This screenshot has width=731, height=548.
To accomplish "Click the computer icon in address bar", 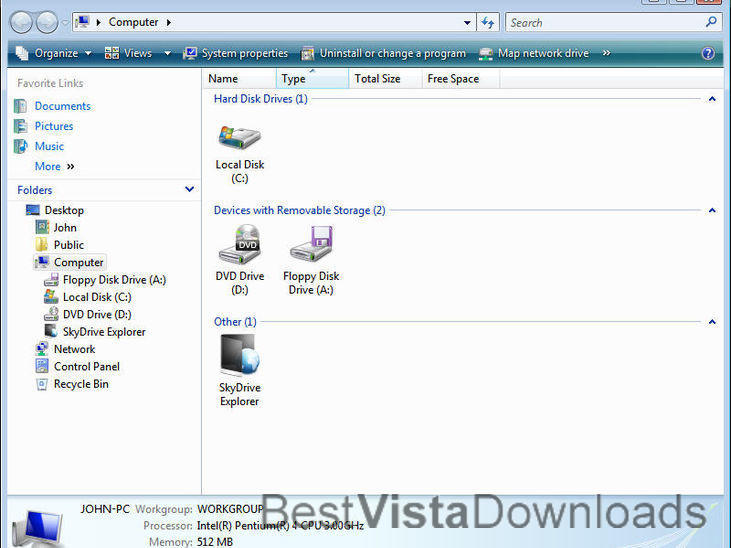I will (x=82, y=22).
